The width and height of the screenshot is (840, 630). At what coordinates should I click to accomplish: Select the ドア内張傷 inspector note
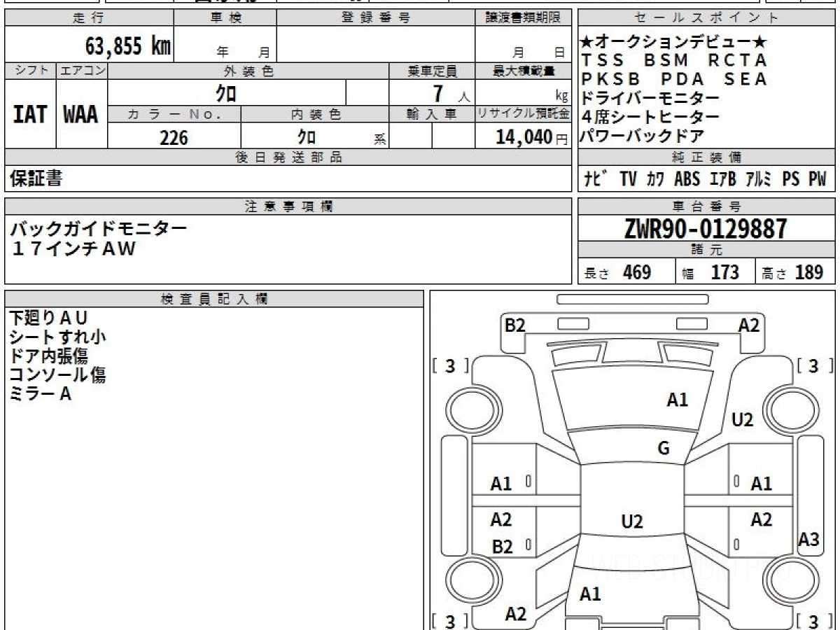[49, 356]
